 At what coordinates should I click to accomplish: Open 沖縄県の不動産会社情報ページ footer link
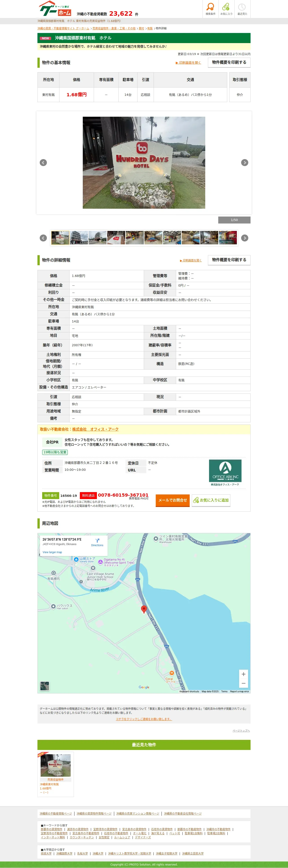coord(183,813)
